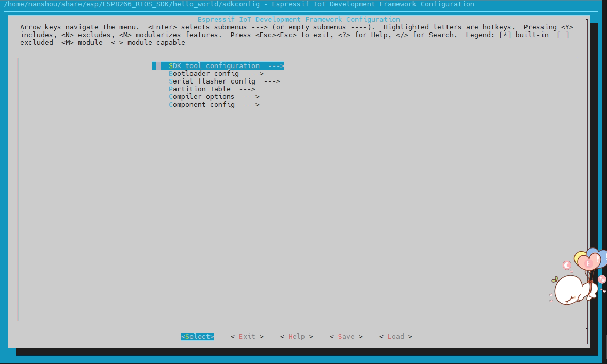Open Serial flasher config submenu
This screenshot has width=607, height=364.
[x=224, y=81]
